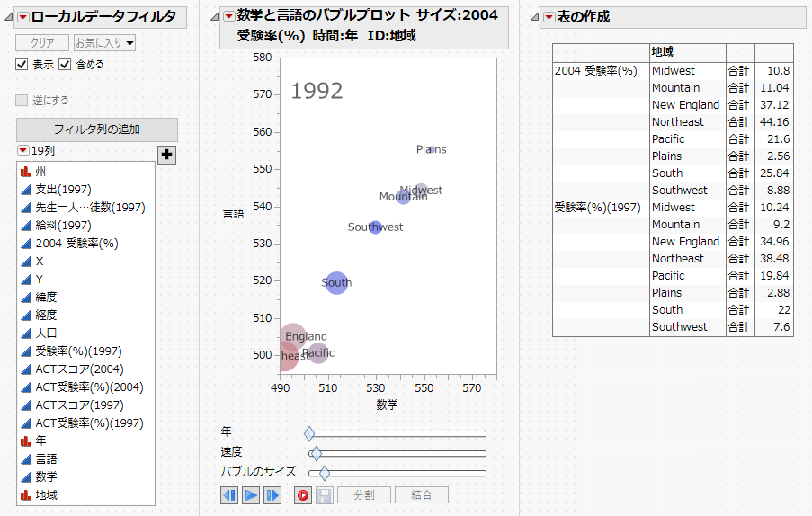Select the 地域 nominal column icon
This screenshot has width=812, height=516.
click(26, 494)
